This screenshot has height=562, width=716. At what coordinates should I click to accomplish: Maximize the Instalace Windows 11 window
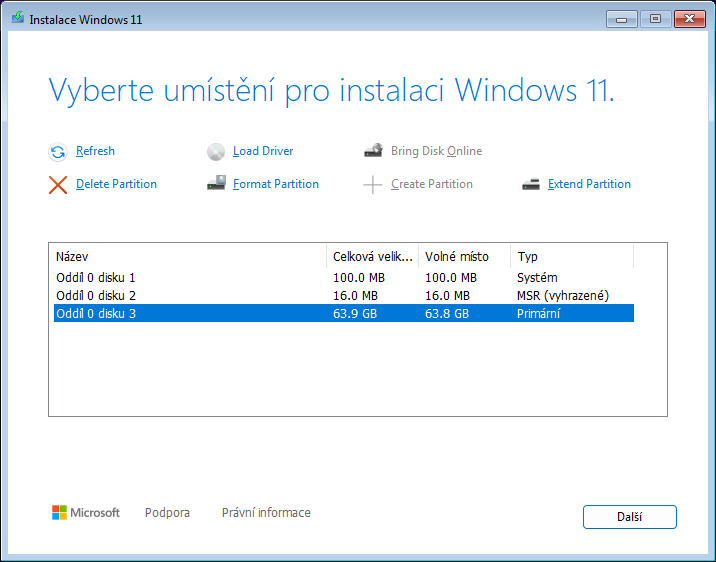[x=655, y=19]
